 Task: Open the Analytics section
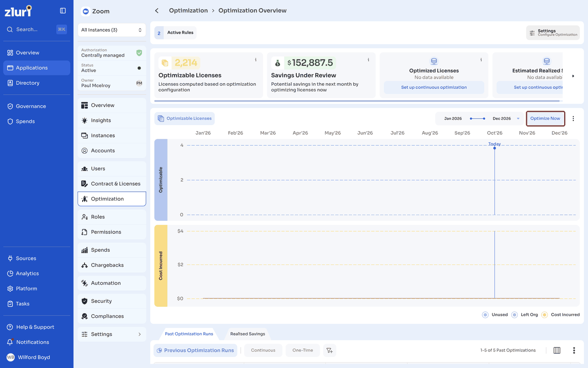click(x=37, y=273)
